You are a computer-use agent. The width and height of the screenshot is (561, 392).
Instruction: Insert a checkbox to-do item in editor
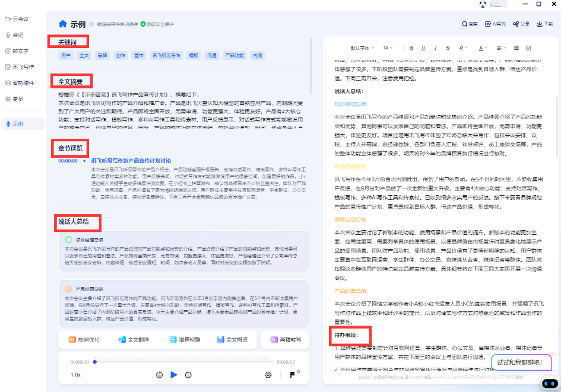click(x=528, y=48)
